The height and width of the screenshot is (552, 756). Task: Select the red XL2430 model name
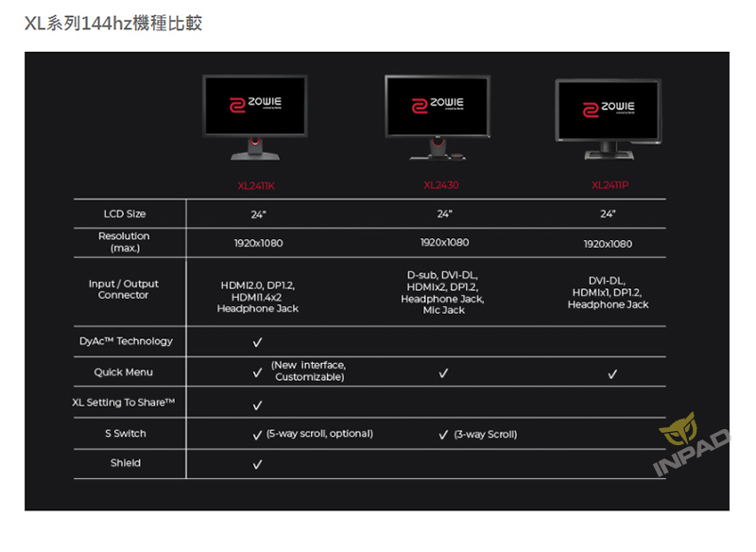(441, 185)
